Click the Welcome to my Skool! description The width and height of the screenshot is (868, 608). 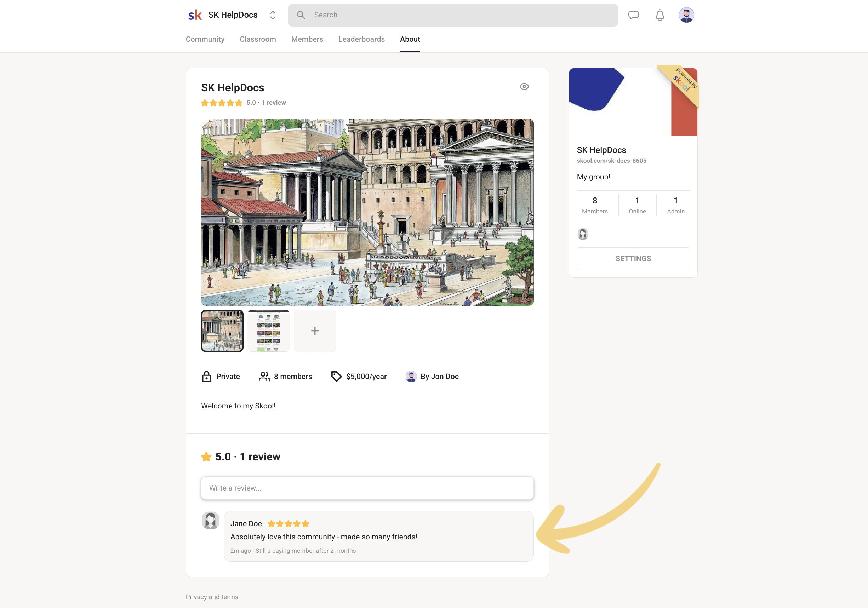pos(238,406)
